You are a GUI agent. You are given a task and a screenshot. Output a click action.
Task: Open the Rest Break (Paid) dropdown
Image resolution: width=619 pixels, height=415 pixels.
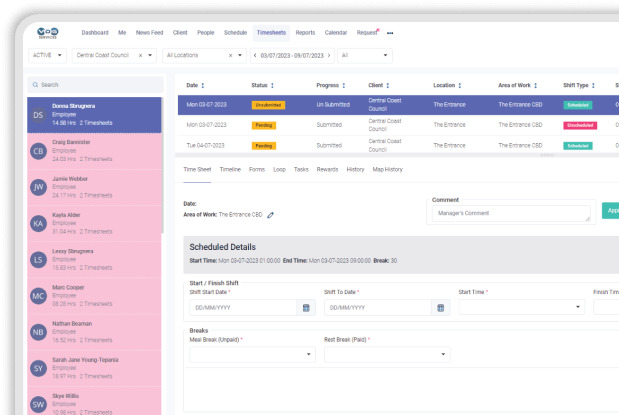tap(387, 354)
